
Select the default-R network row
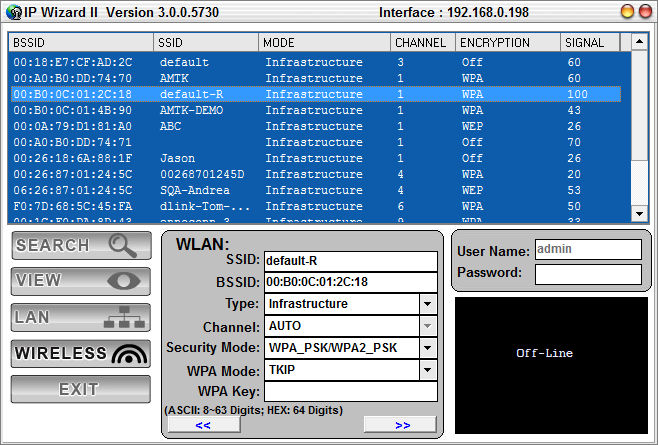316,94
